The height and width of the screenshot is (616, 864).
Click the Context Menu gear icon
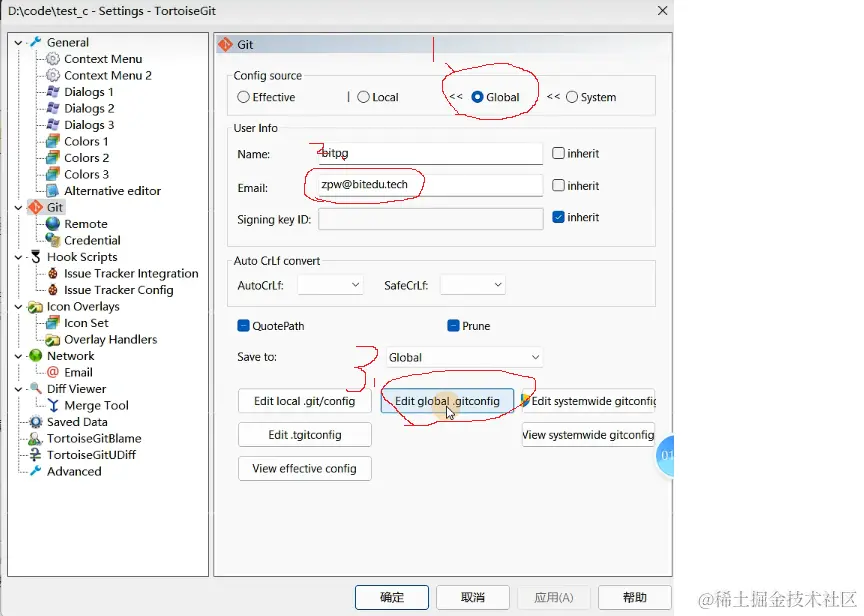tap(53, 58)
